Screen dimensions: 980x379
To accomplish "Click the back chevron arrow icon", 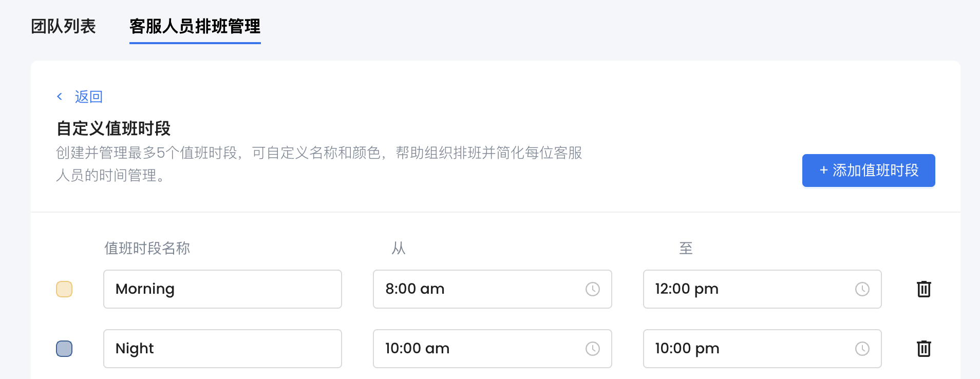I will tap(60, 97).
